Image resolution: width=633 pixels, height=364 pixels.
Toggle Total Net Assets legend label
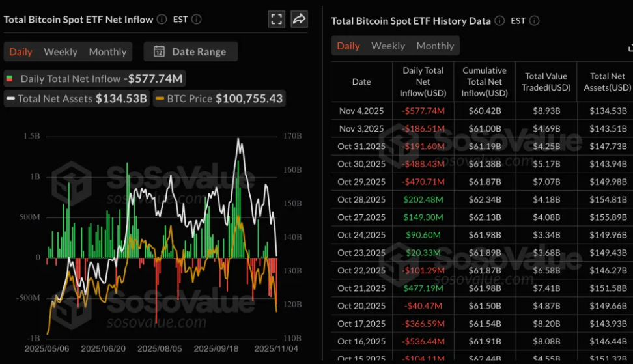pos(55,99)
